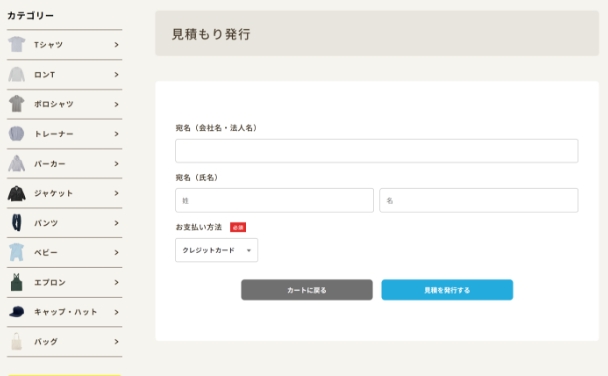
Task: Expand the キャップ・ハット row chevron
Action: pos(116,312)
